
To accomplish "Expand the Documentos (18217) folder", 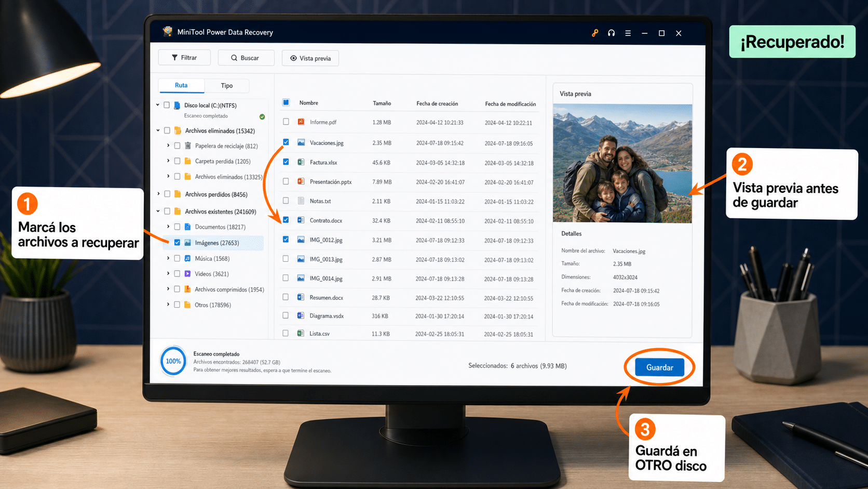I will [168, 227].
